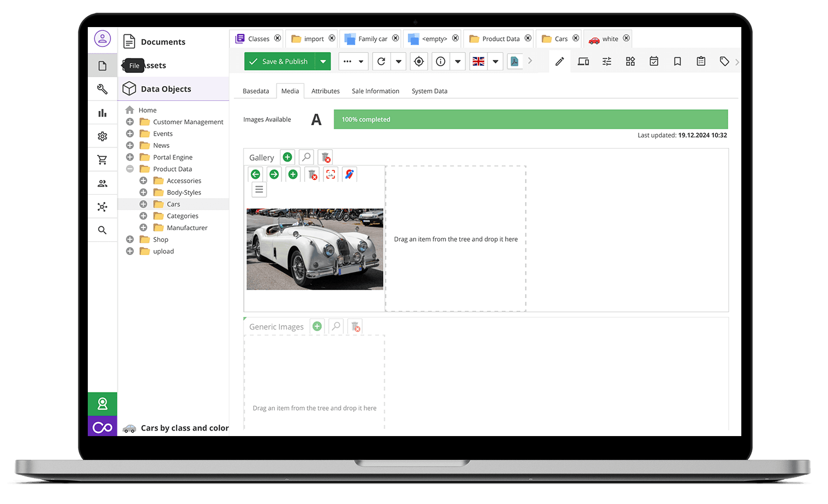Switch to the Attributes tab
828x504 pixels.
click(325, 91)
